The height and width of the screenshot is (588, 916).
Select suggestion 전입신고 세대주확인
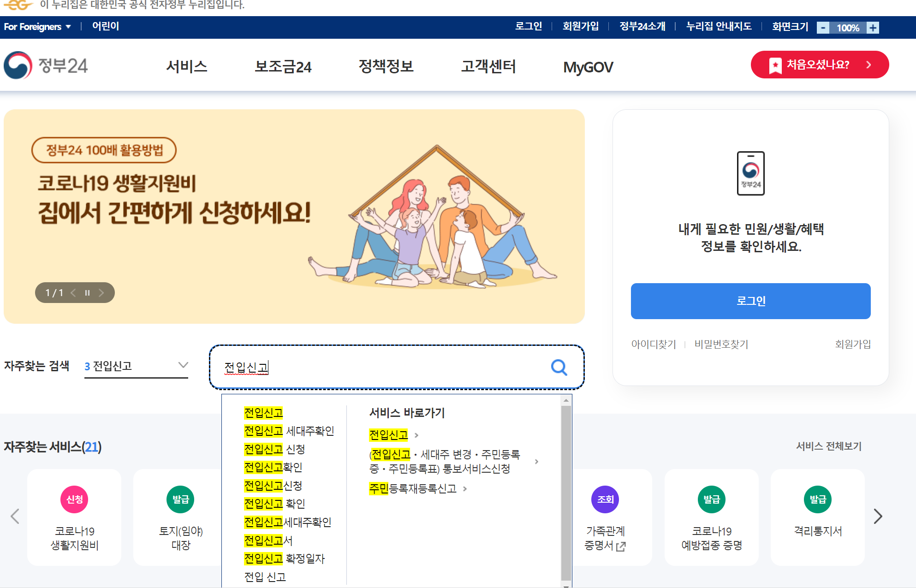289,431
